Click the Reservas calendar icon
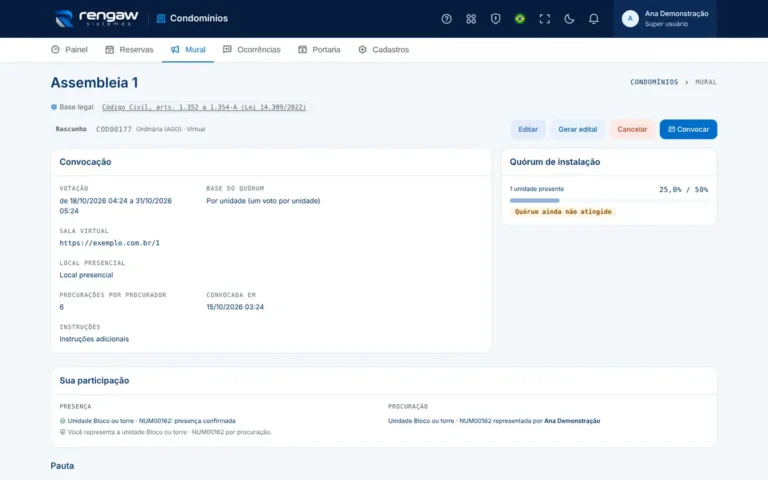 110,49
